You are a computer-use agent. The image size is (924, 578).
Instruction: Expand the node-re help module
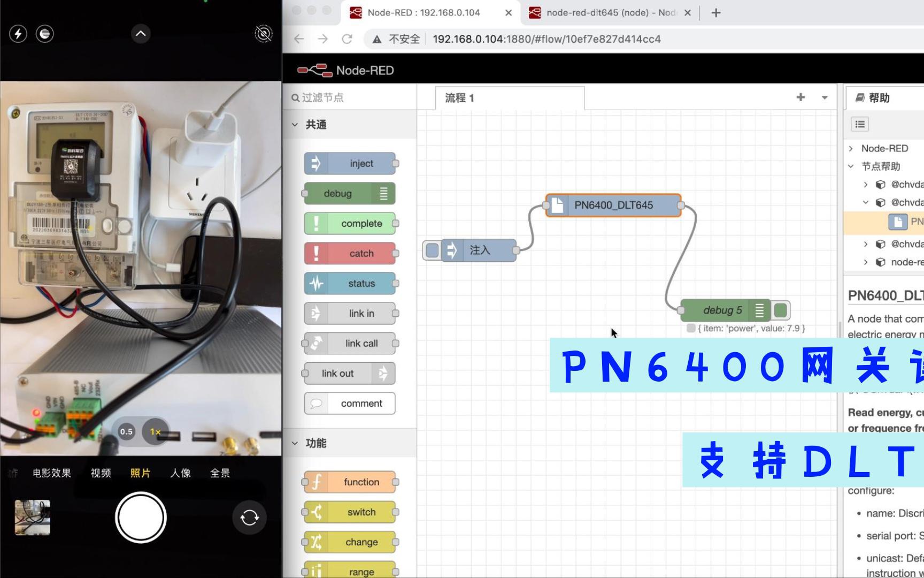pyautogui.click(x=866, y=262)
